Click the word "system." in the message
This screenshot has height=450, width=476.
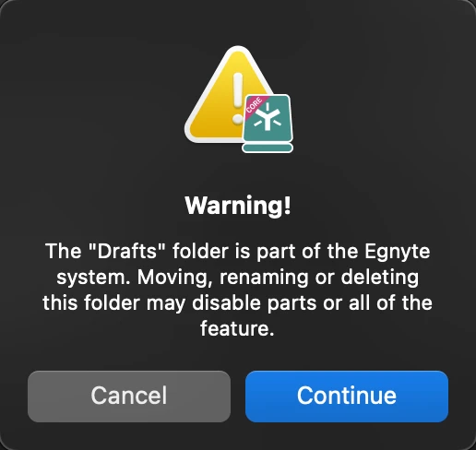[93, 278]
